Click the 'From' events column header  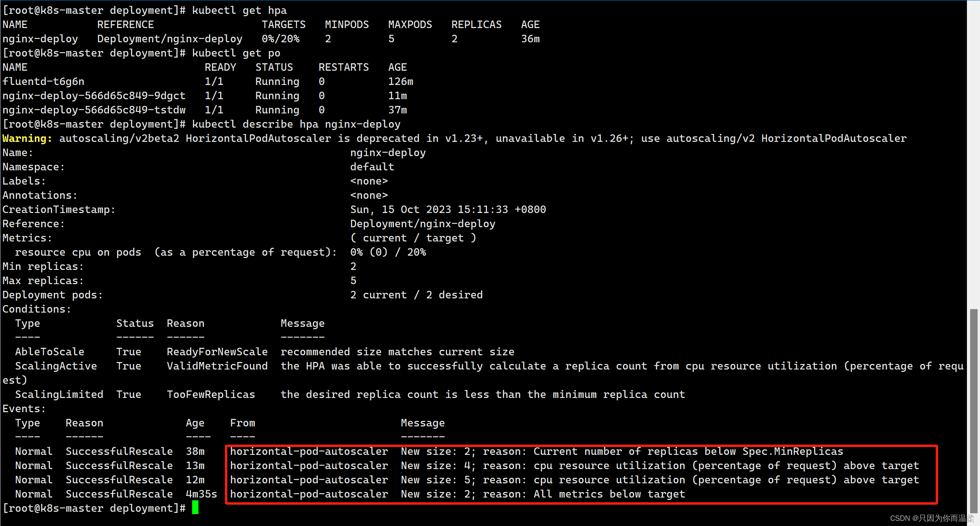[x=243, y=423]
